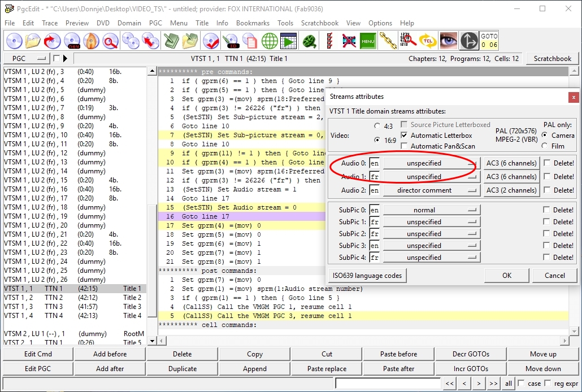Uncheck the Automatic Letterbox option
The width and height of the screenshot is (582, 392).
tap(404, 136)
